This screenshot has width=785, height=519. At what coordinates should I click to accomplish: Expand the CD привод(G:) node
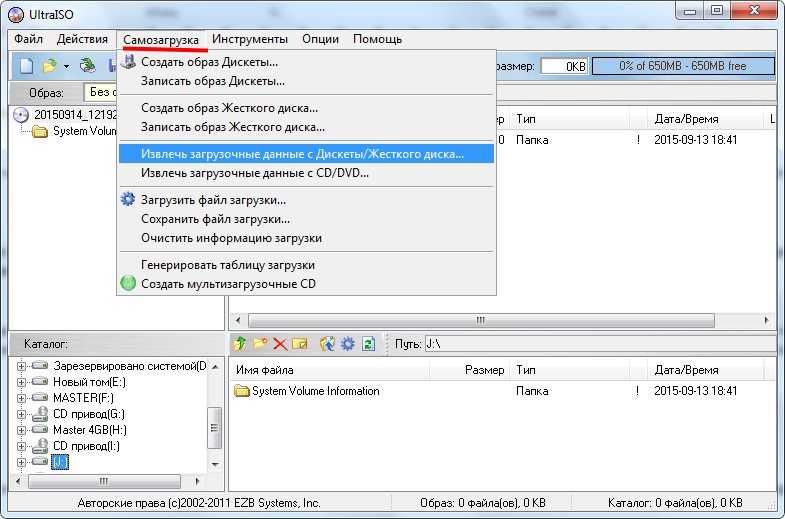[21, 414]
